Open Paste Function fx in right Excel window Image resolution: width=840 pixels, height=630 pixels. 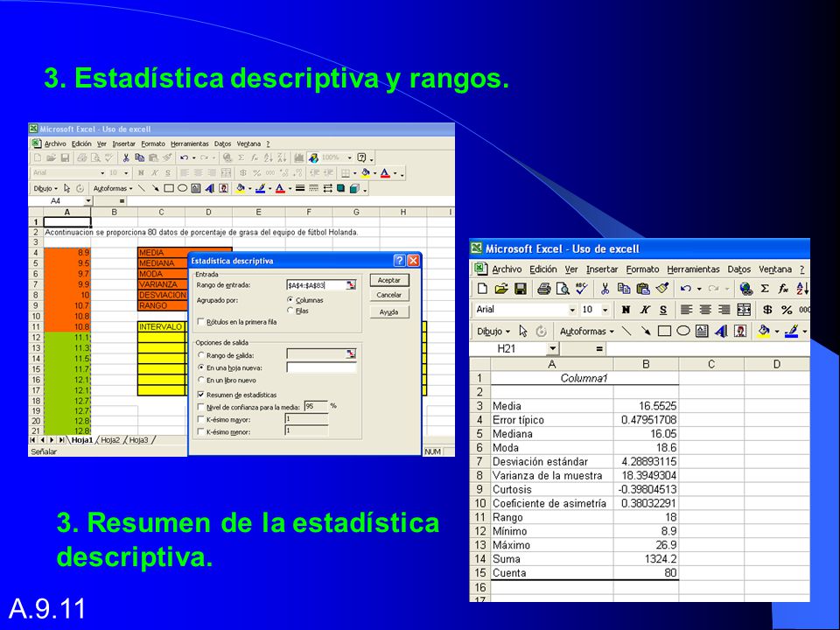pyautogui.click(x=783, y=289)
